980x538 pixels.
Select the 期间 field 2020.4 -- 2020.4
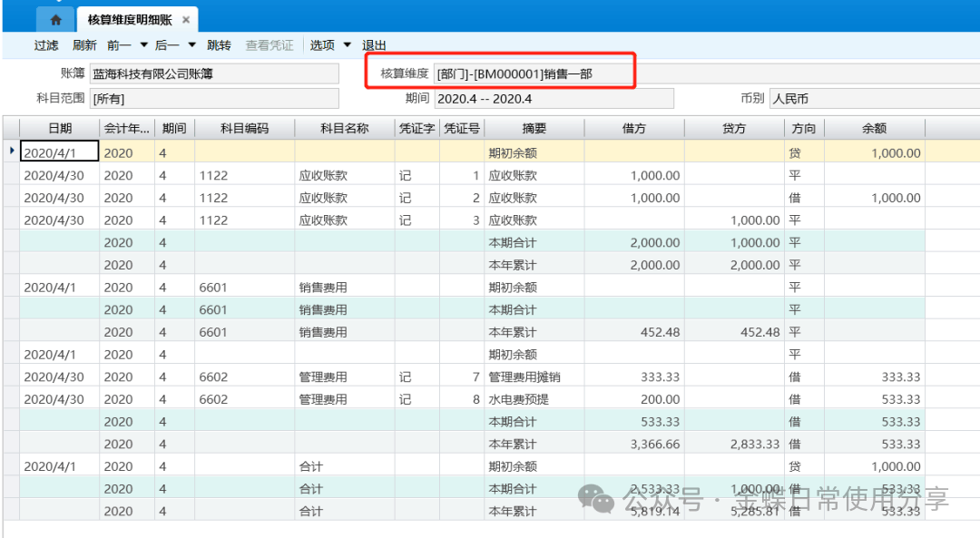click(553, 98)
